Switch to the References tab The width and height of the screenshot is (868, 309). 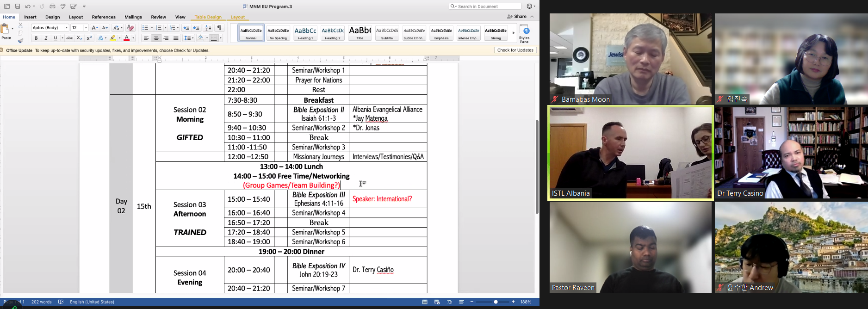(x=104, y=17)
